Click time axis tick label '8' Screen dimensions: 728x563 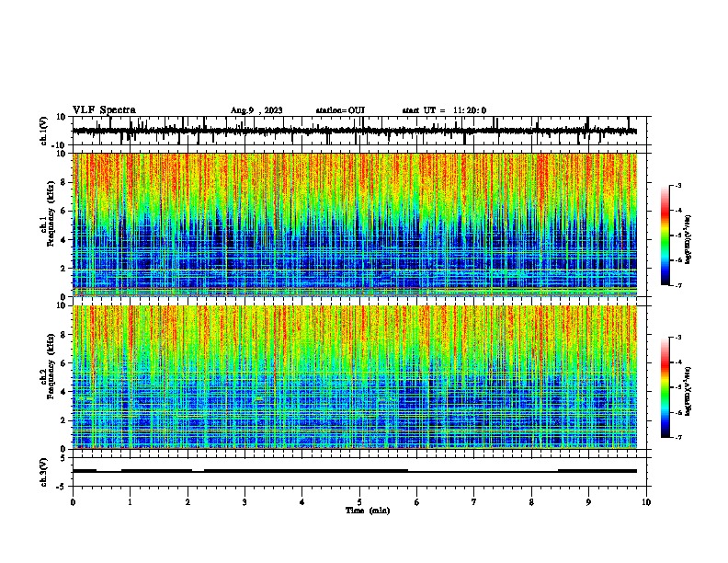click(531, 502)
